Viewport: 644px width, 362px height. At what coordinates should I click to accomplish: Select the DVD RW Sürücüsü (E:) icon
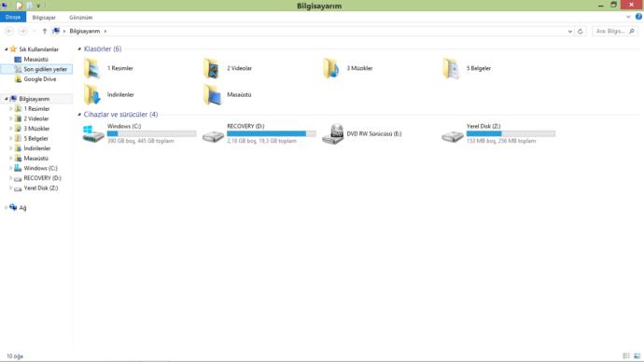(x=332, y=133)
